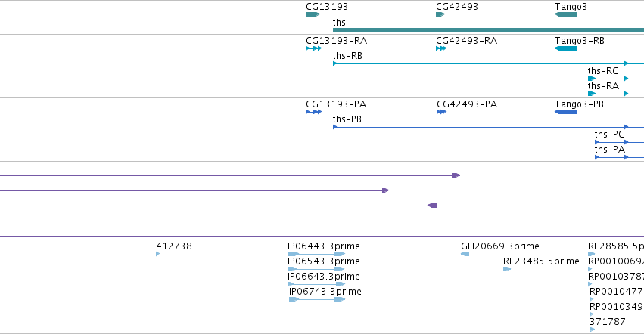Screen dimensions: 644x334
Task: Select the long ths gene bar
Action: click(x=488, y=30)
